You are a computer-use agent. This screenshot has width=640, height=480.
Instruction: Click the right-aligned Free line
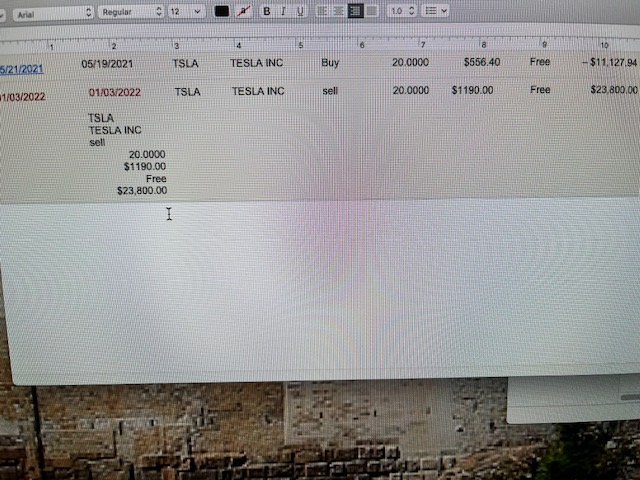tap(156, 179)
